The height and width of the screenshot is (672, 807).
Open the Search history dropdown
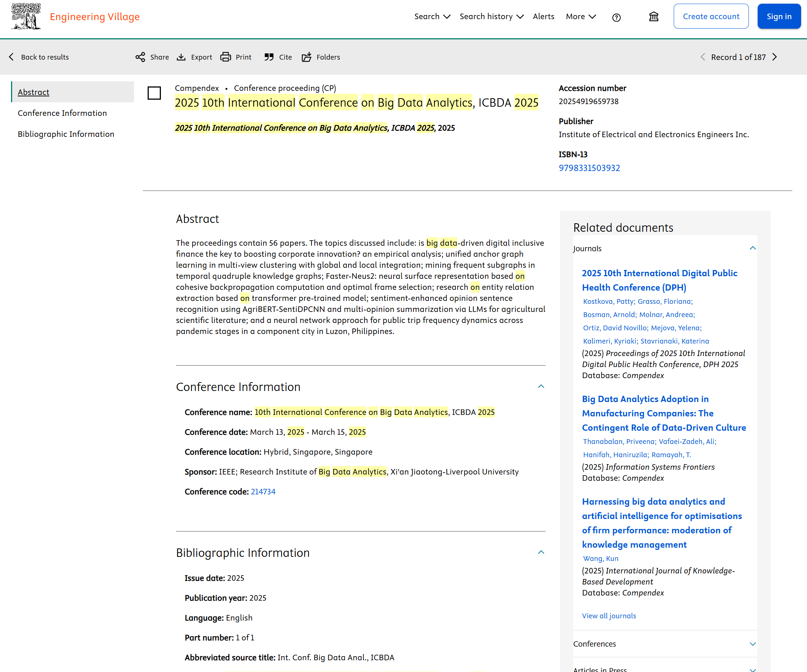[x=491, y=17]
